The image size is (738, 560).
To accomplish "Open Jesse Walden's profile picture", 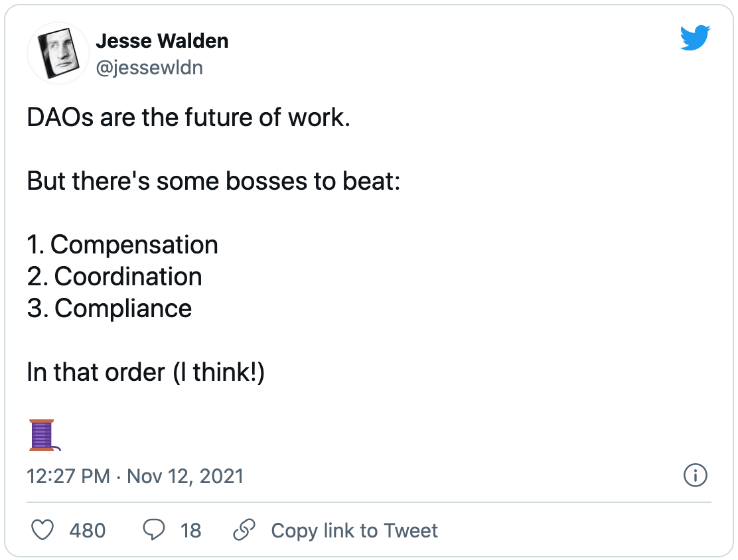I will pyautogui.click(x=58, y=52).
